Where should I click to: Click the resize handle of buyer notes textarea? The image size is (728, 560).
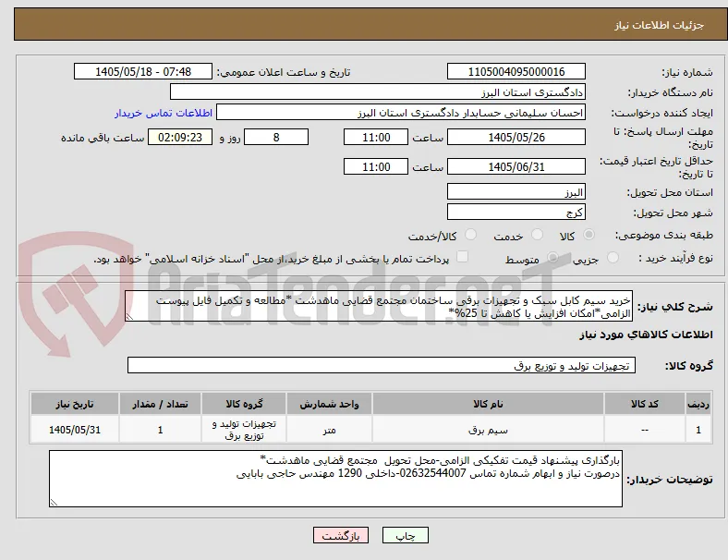pos(54,502)
